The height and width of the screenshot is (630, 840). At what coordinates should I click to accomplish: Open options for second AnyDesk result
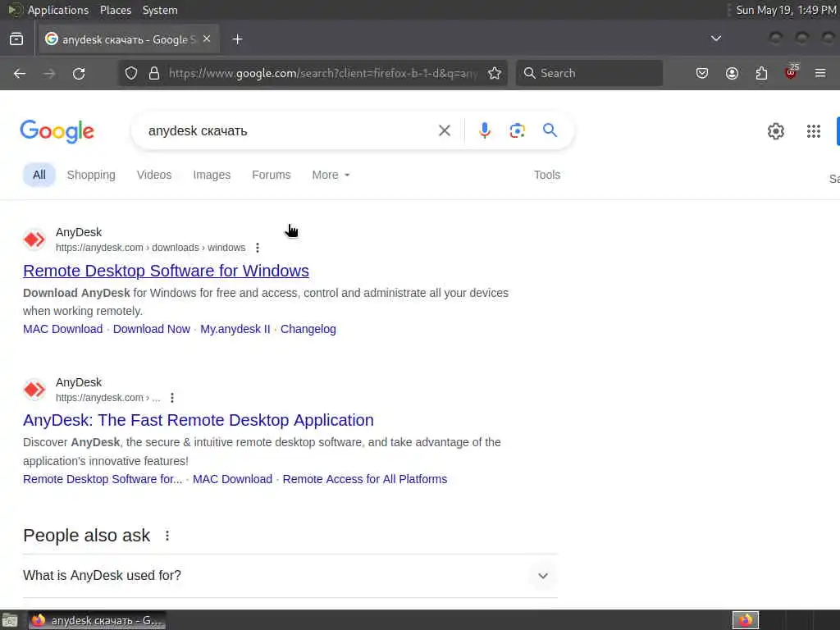pos(172,398)
